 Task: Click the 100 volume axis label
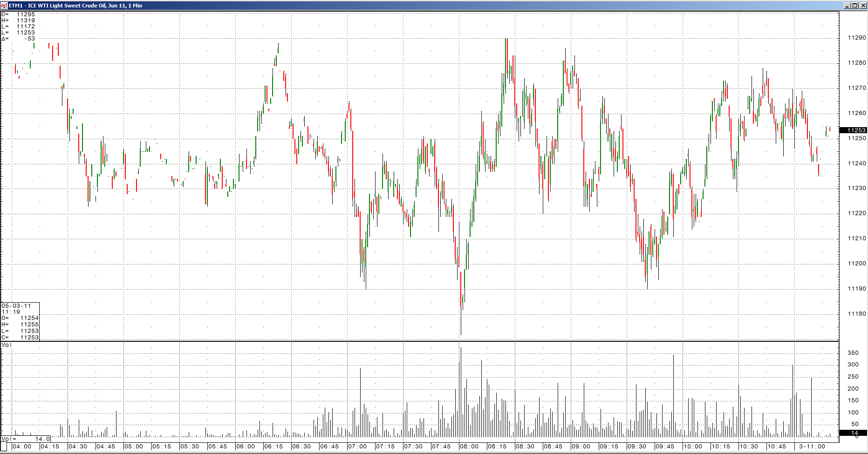(x=853, y=413)
